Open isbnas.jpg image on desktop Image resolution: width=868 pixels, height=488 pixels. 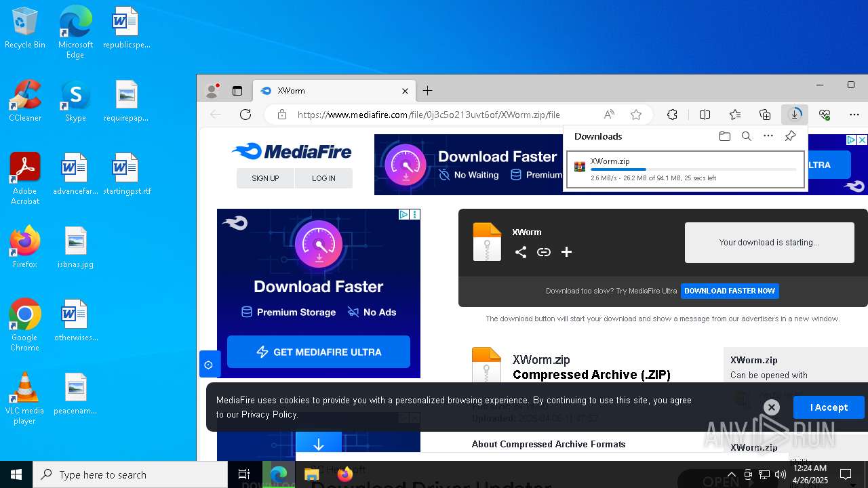[x=75, y=248]
